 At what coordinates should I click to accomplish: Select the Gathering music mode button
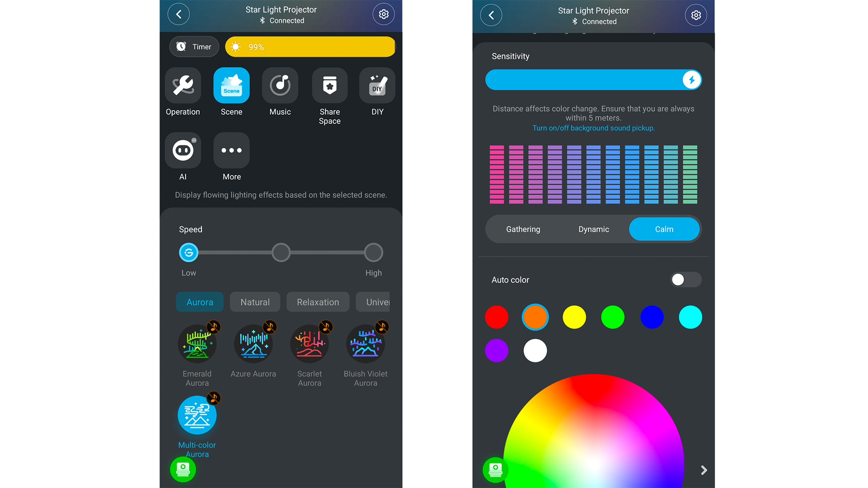523,229
